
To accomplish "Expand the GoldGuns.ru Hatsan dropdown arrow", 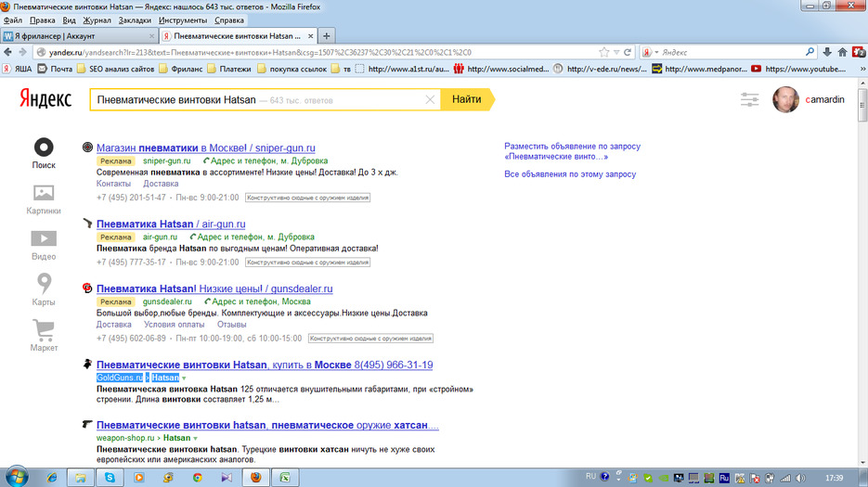I will click(x=184, y=378).
